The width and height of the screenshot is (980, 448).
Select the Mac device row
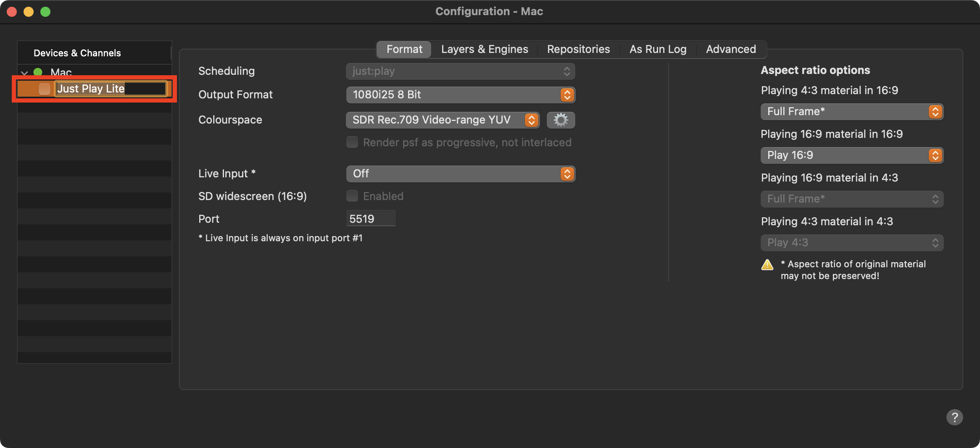point(95,72)
